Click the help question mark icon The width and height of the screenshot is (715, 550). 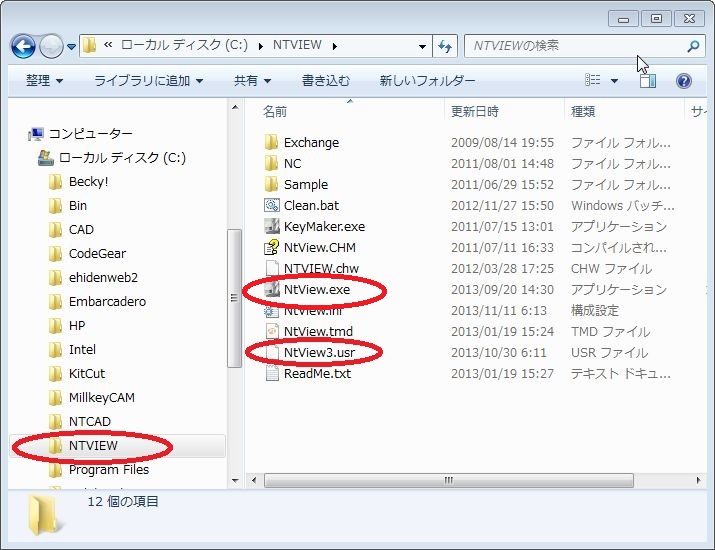tap(684, 81)
